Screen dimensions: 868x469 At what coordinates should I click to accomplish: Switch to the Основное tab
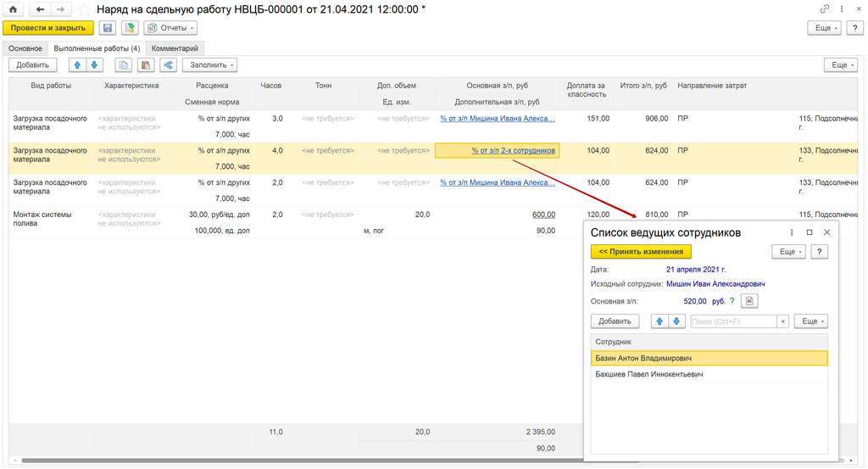coord(25,48)
